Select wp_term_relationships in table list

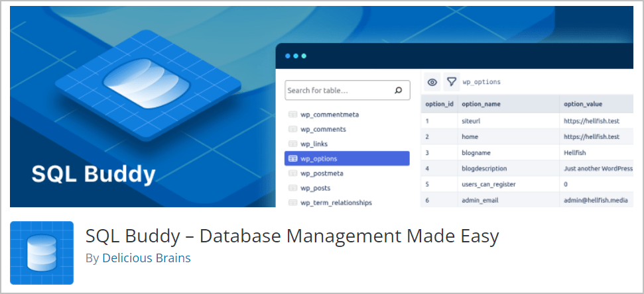336,203
